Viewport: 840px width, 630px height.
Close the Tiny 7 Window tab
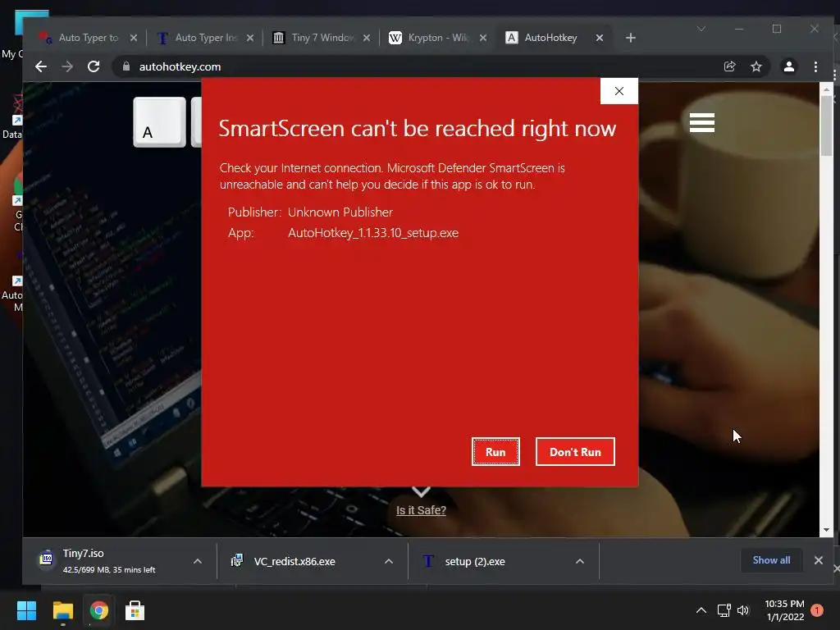point(367,38)
